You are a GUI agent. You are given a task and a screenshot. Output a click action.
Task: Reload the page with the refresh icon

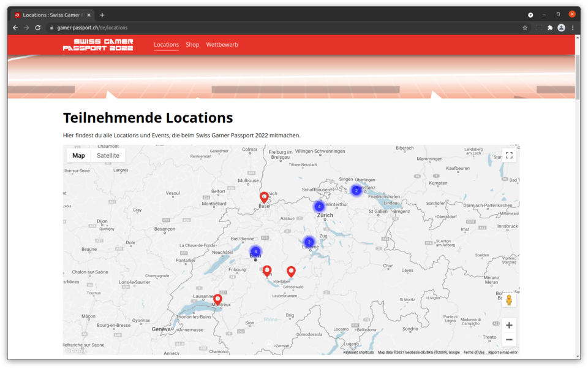38,28
